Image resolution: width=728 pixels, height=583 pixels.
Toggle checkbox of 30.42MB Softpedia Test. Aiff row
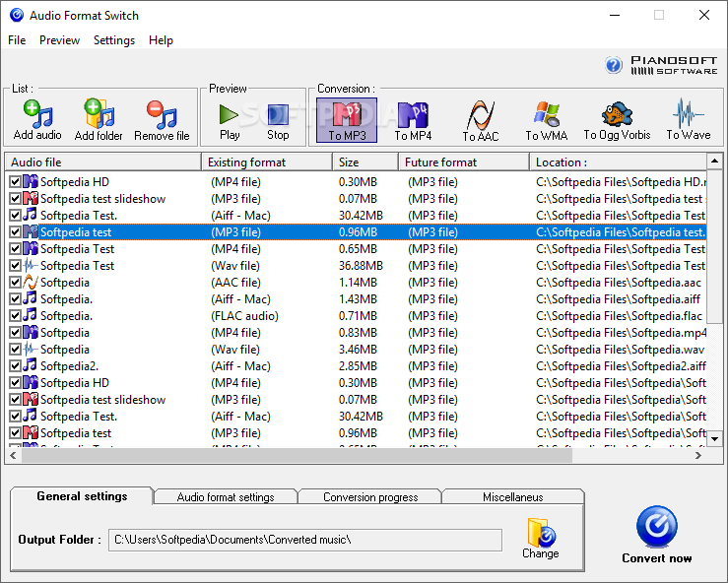point(15,215)
